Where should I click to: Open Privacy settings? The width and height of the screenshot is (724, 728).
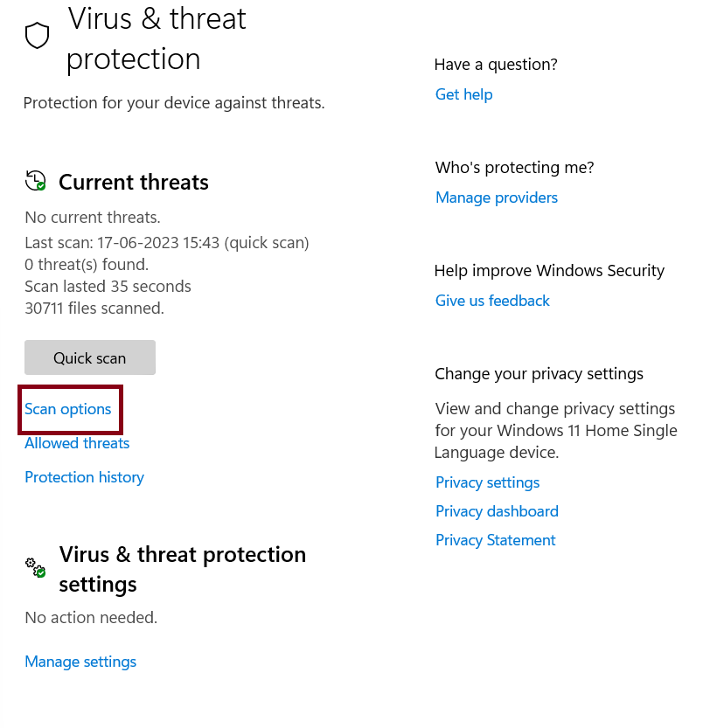click(x=487, y=482)
